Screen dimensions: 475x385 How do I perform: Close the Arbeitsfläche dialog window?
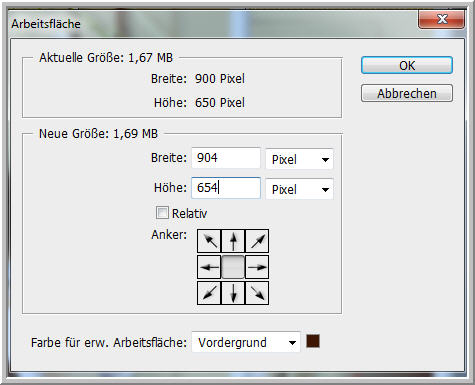click(x=441, y=19)
